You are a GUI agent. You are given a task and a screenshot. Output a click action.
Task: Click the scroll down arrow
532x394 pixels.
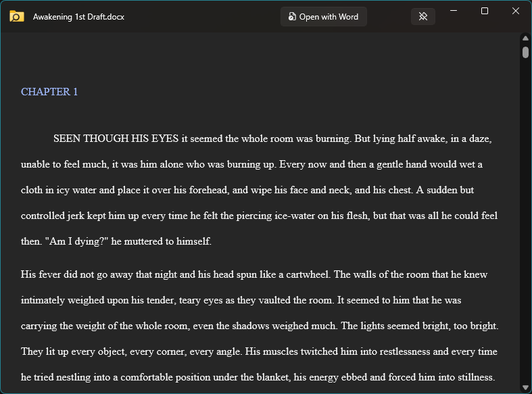tap(525, 387)
